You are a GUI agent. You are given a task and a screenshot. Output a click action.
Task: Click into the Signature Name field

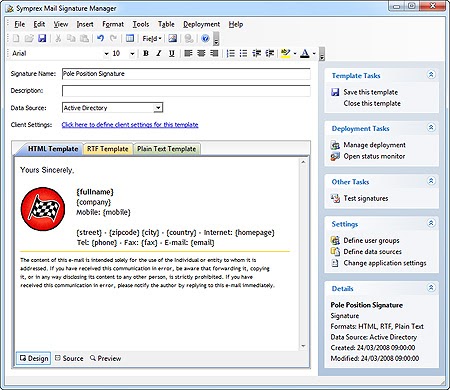(x=186, y=74)
